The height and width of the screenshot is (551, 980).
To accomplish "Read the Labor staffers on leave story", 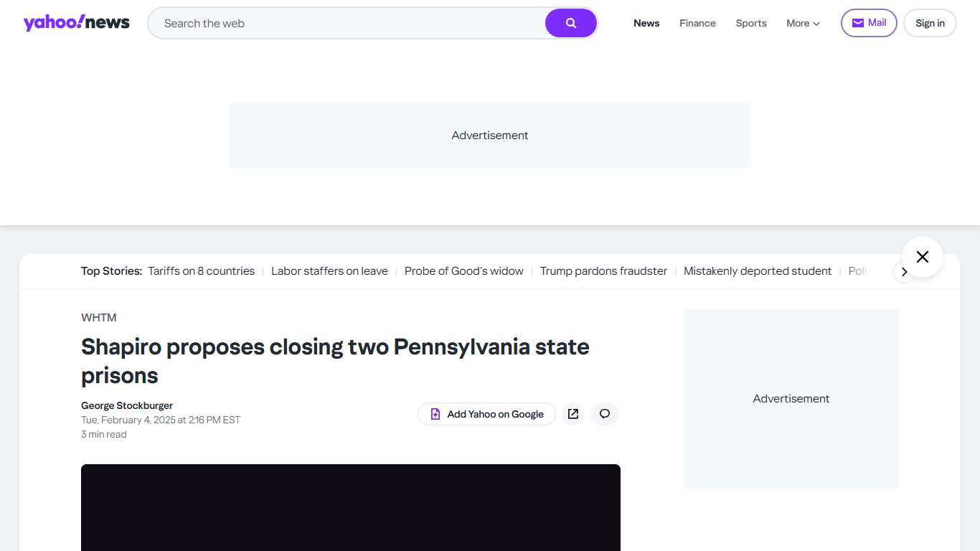I will pyautogui.click(x=329, y=271).
